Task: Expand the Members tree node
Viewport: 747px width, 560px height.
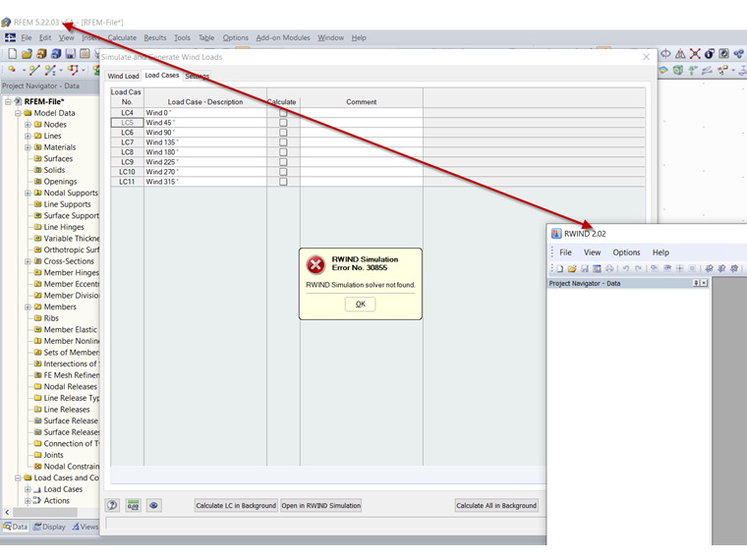Action: (x=28, y=308)
